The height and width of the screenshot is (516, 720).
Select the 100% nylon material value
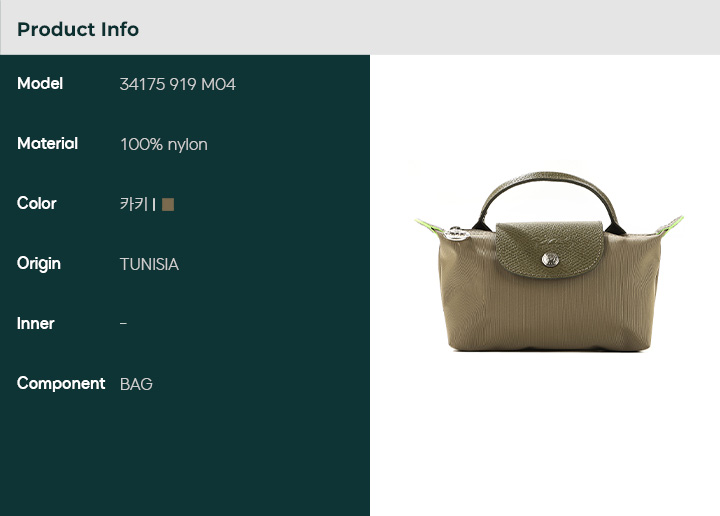pos(163,144)
